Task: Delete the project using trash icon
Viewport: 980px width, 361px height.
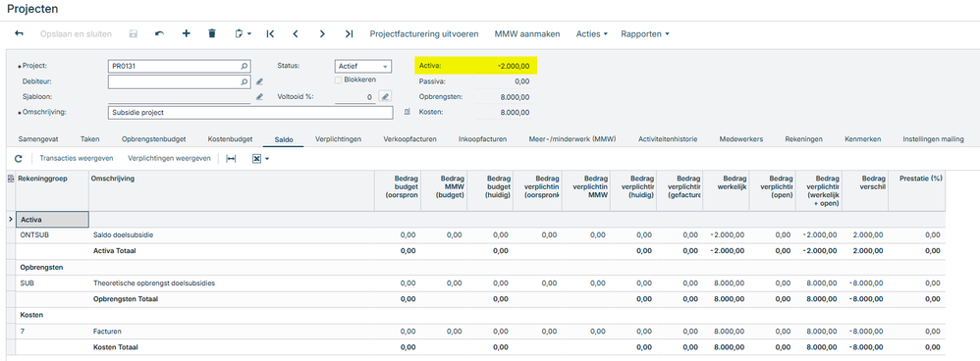Action: pyautogui.click(x=212, y=33)
